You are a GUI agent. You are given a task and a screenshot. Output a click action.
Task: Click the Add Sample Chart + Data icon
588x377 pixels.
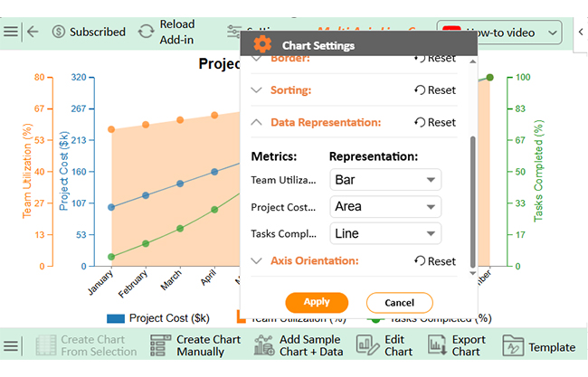(x=264, y=346)
